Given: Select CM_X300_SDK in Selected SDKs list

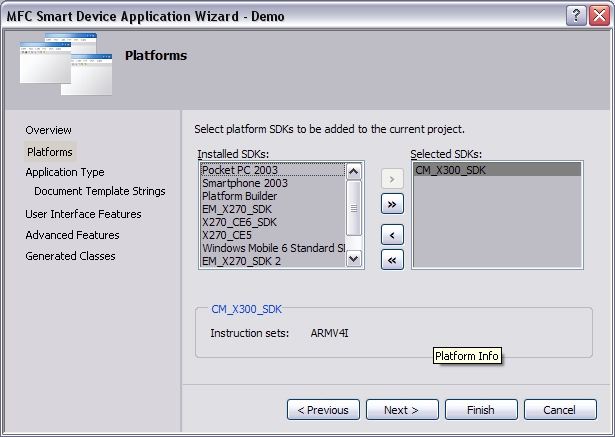Looking at the screenshot, I should pos(497,170).
